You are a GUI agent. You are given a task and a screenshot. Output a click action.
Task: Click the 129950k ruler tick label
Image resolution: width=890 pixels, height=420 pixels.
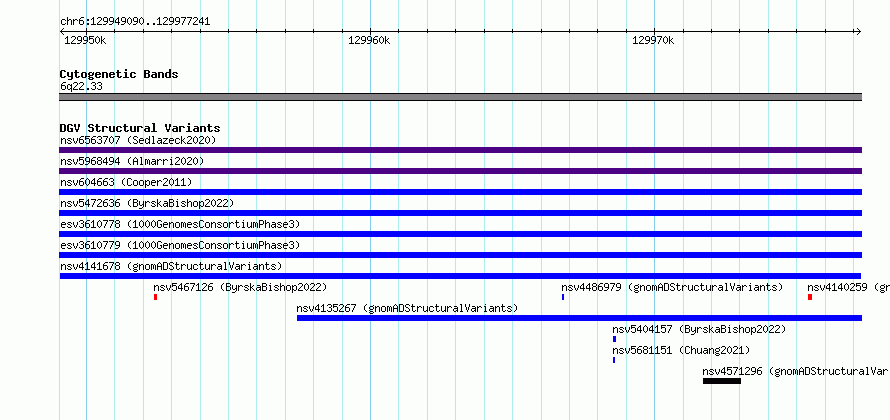coord(85,40)
